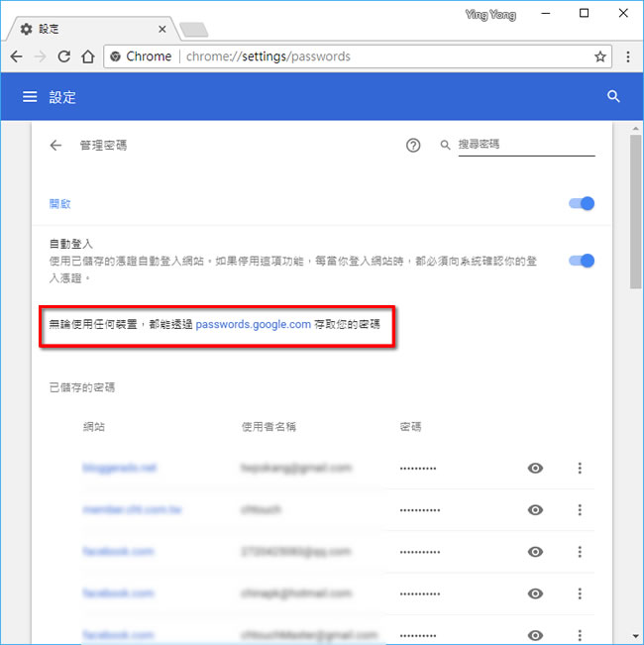The height and width of the screenshot is (645, 644).
Task: Open more options for the third saved password
Action: [580, 552]
